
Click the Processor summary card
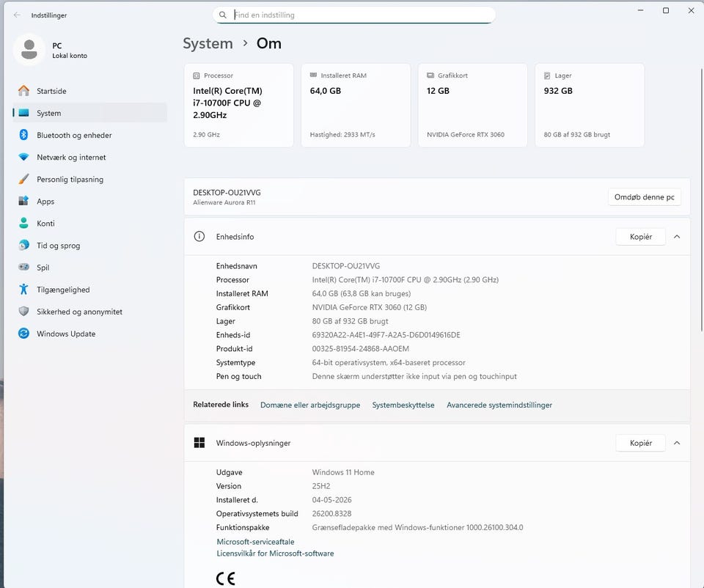click(239, 105)
